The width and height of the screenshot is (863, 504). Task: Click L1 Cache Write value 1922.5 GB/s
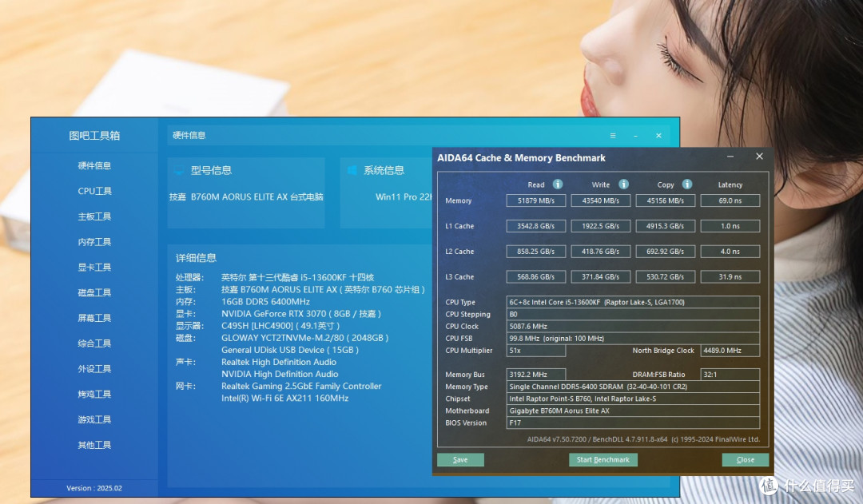[x=600, y=226]
